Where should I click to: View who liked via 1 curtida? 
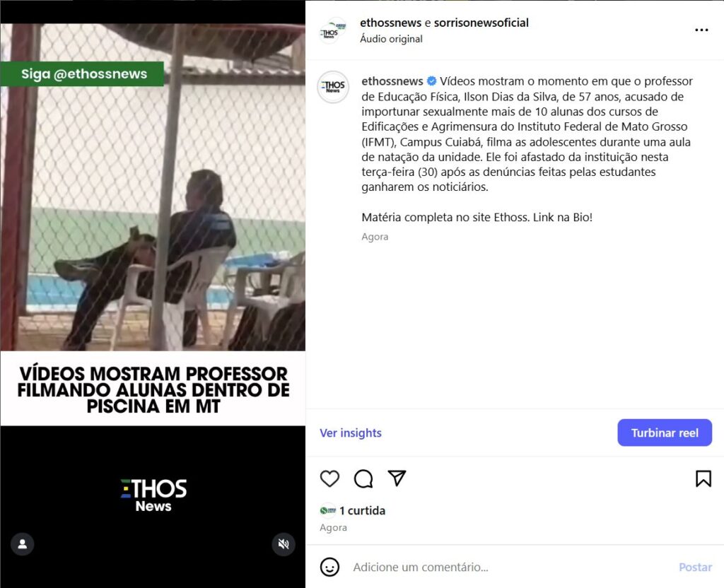point(362,510)
